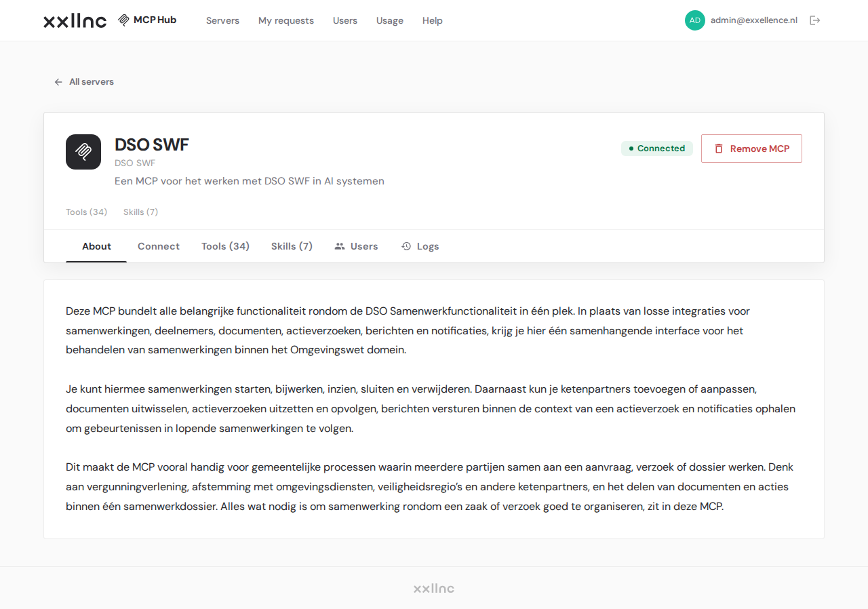Open the Skills (7) tab

[x=292, y=246]
